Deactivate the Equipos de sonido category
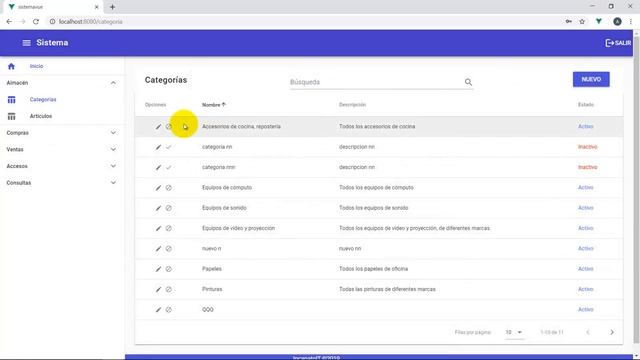Image resolution: width=640 pixels, height=360 pixels. tap(169, 208)
